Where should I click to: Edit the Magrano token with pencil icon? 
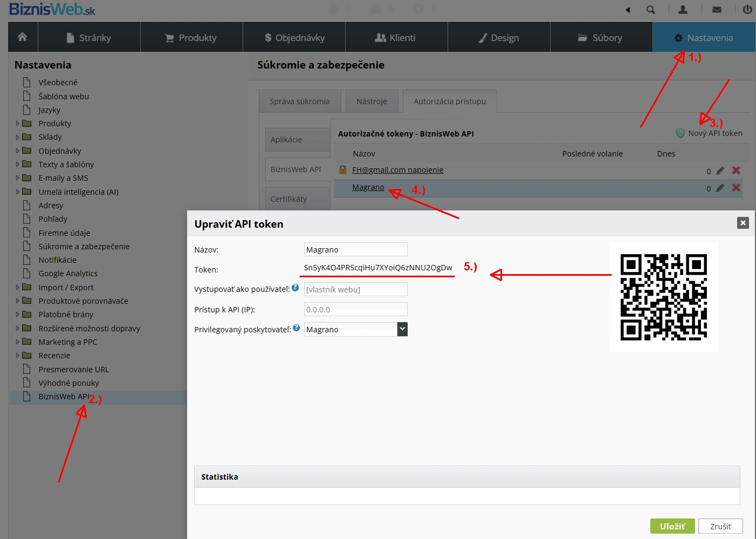click(x=720, y=188)
